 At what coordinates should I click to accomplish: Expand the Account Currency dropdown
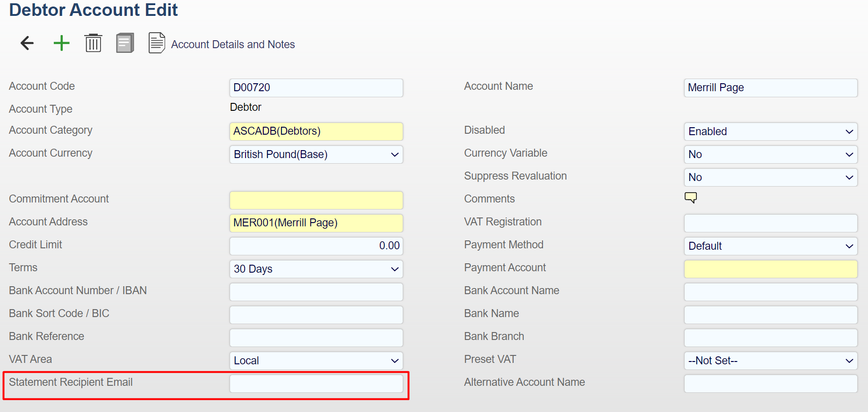(316, 154)
